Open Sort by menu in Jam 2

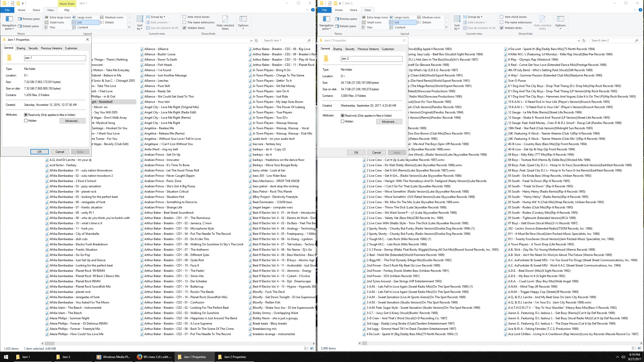coord(457,23)
